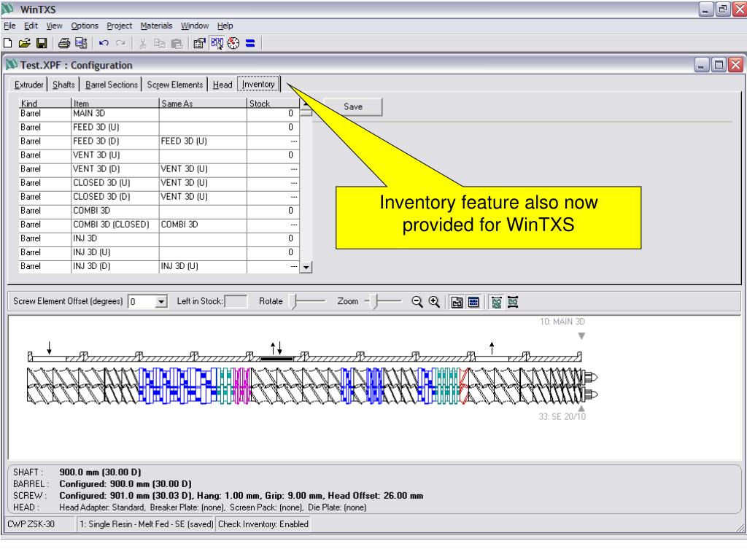Click the Same As cell of INJ 3D (D)

(x=203, y=266)
